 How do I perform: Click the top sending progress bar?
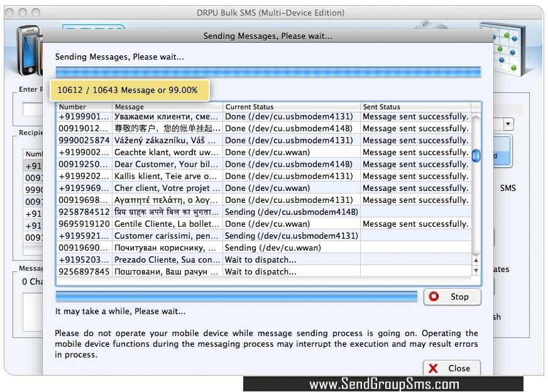pos(268,72)
